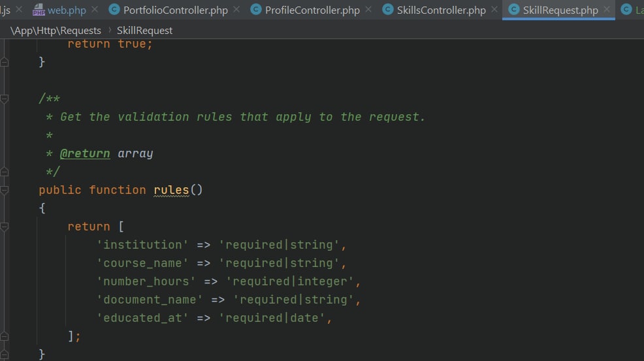
Task: Open the PortfolioController.php tab
Action: [x=176, y=10]
